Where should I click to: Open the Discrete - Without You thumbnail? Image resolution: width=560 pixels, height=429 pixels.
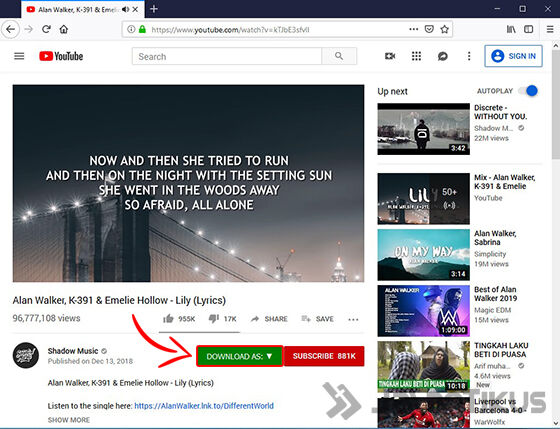(x=424, y=129)
